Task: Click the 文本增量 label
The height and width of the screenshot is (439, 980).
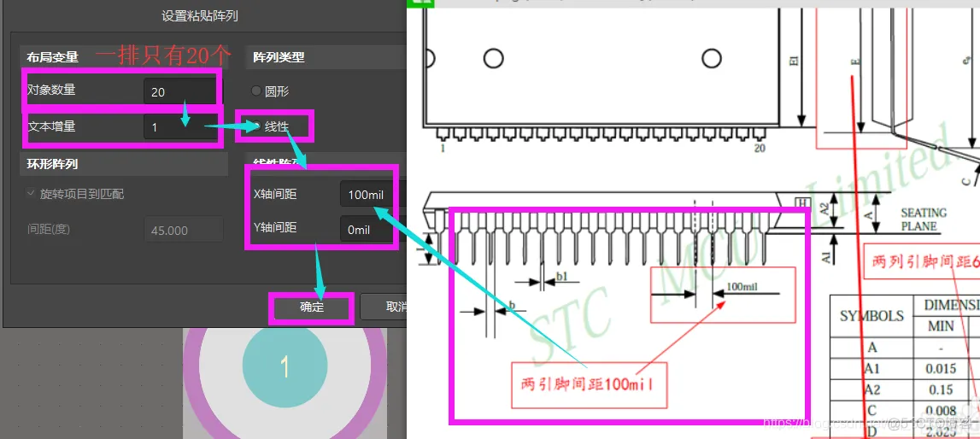Action: [51, 126]
